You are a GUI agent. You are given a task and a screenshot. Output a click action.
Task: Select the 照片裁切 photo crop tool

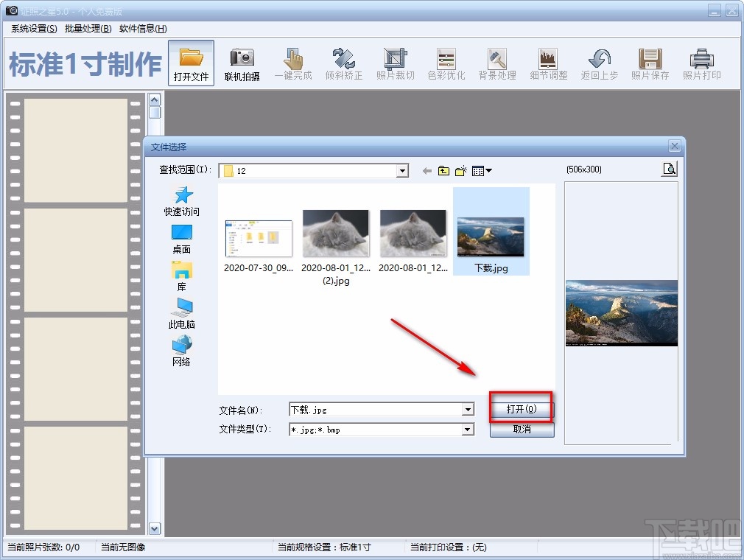click(x=396, y=63)
